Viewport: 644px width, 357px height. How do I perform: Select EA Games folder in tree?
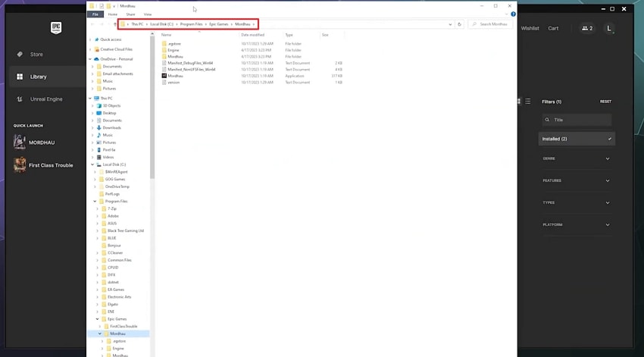115,290
